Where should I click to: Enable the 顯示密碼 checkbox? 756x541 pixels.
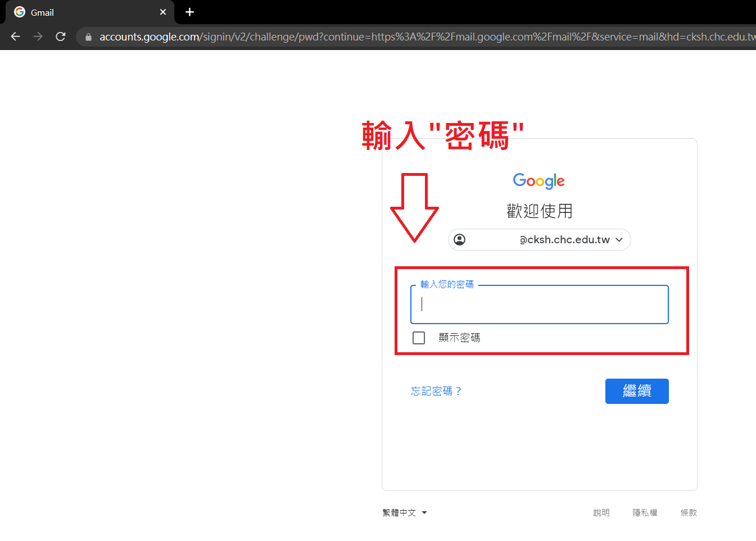(419, 338)
